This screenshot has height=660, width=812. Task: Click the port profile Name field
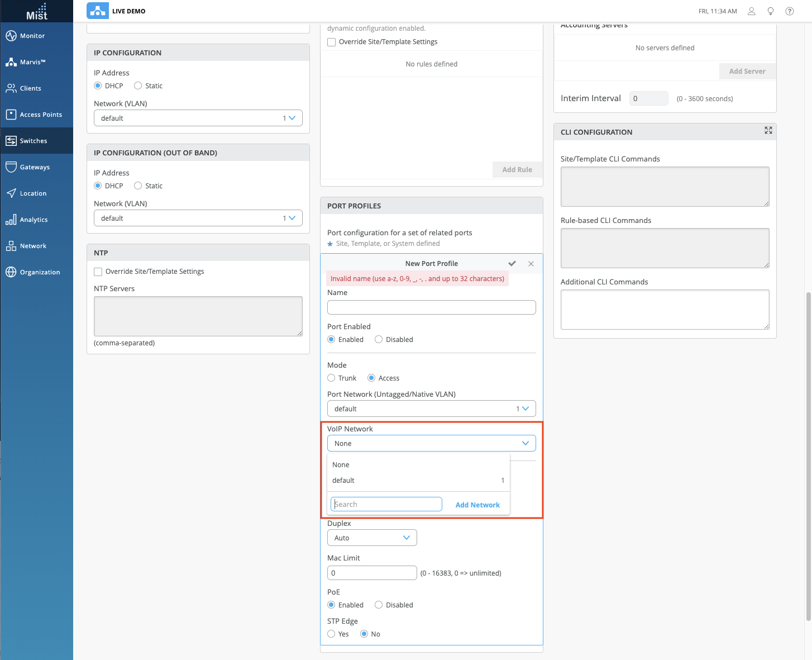431,307
